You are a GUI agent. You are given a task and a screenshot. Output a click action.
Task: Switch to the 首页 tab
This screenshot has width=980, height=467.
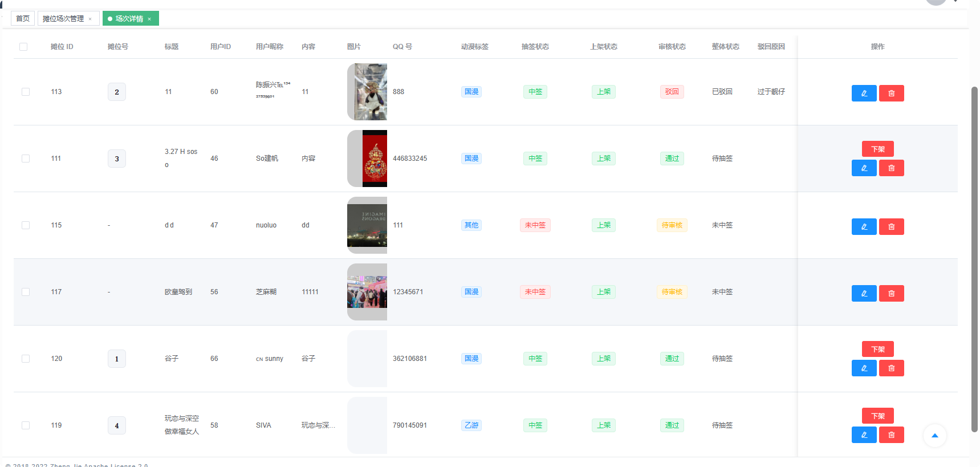[x=23, y=19]
